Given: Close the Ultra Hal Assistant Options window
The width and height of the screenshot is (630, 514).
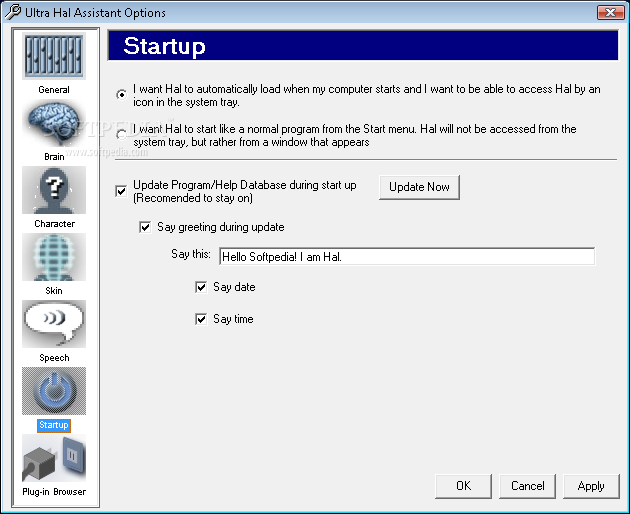Looking at the screenshot, I should 610,12.
